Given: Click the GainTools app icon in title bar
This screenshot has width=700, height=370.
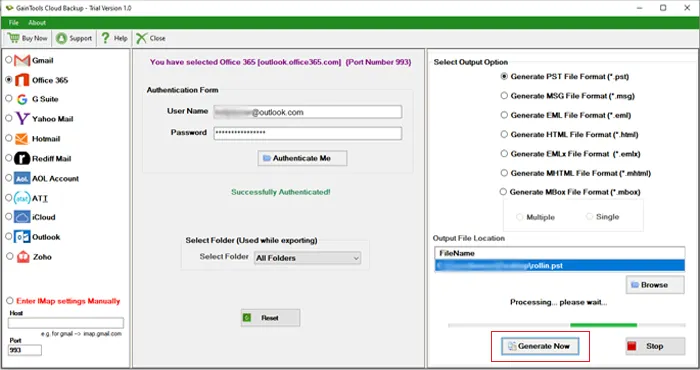Looking at the screenshot, I should click(x=9, y=8).
